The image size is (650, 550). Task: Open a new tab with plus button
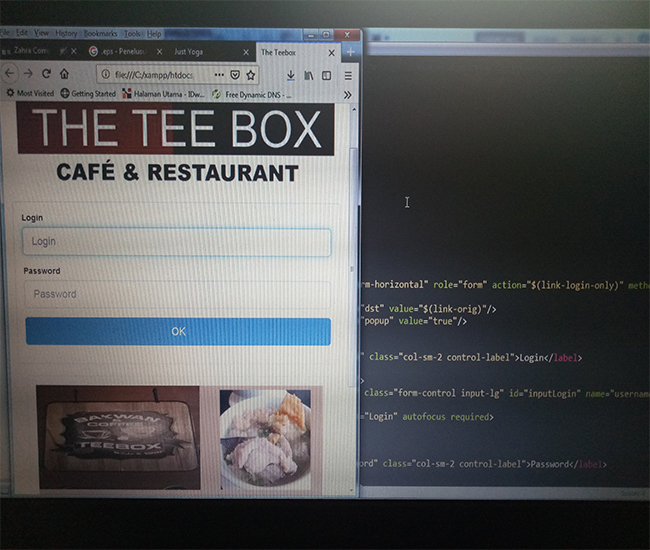tap(350, 51)
